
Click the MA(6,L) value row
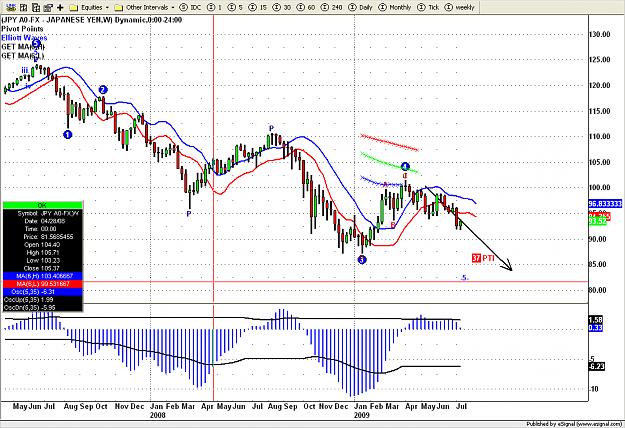(42, 284)
